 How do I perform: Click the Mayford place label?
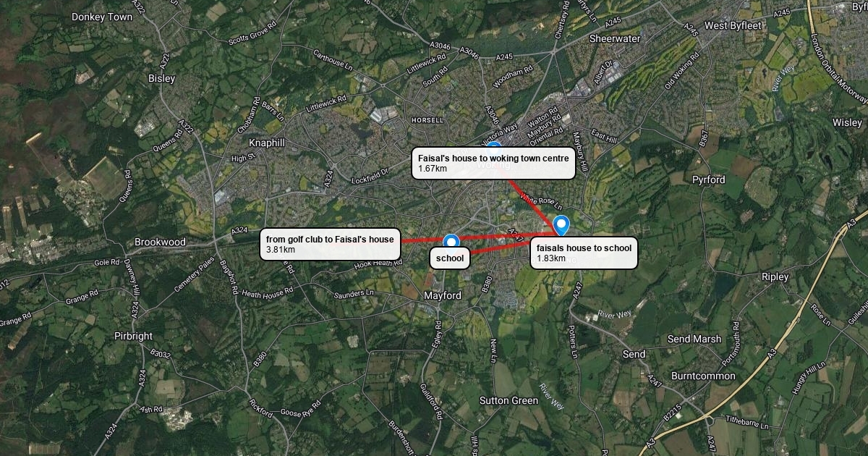pyautogui.click(x=442, y=296)
